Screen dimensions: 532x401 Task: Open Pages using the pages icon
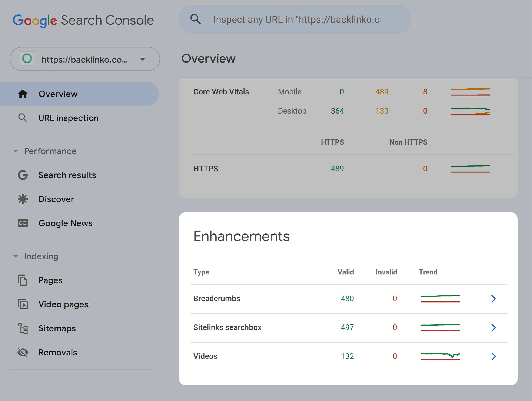tap(22, 280)
